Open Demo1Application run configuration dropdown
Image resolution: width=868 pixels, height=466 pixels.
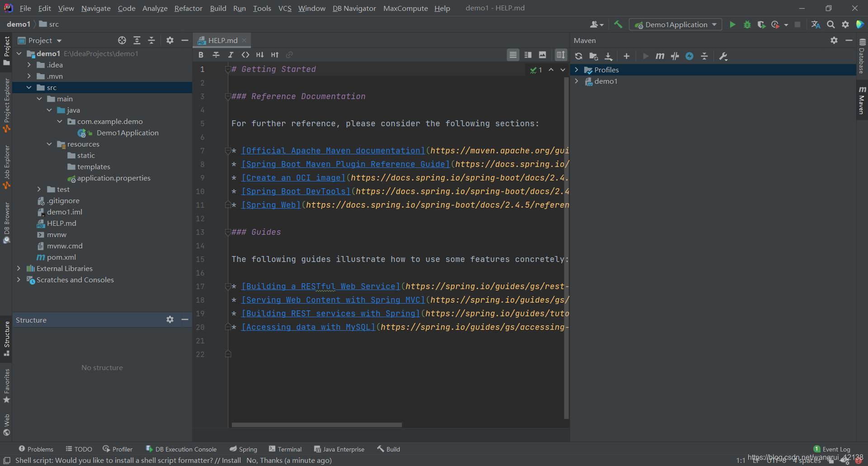click(x=675, y=24)
